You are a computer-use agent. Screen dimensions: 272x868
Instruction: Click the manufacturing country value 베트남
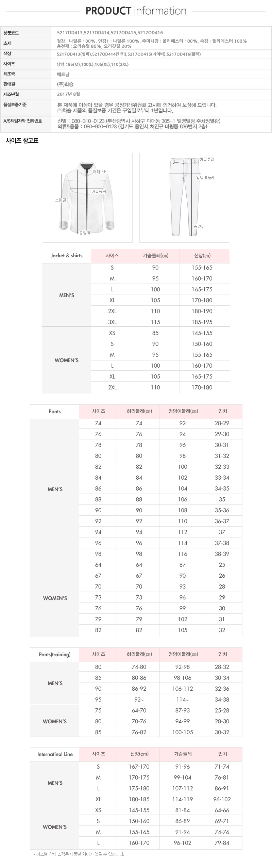pyautogui.click(x=63, y=74)
